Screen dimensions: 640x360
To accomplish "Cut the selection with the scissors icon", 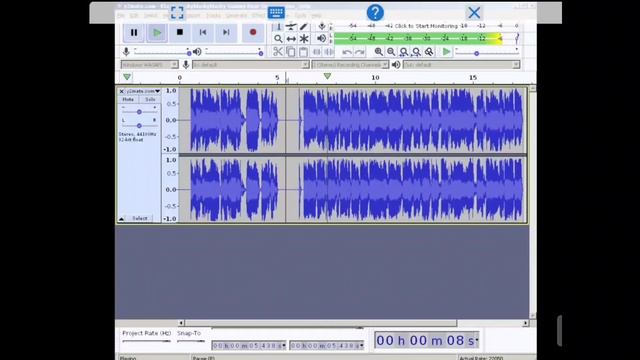I will pos(278,52).
